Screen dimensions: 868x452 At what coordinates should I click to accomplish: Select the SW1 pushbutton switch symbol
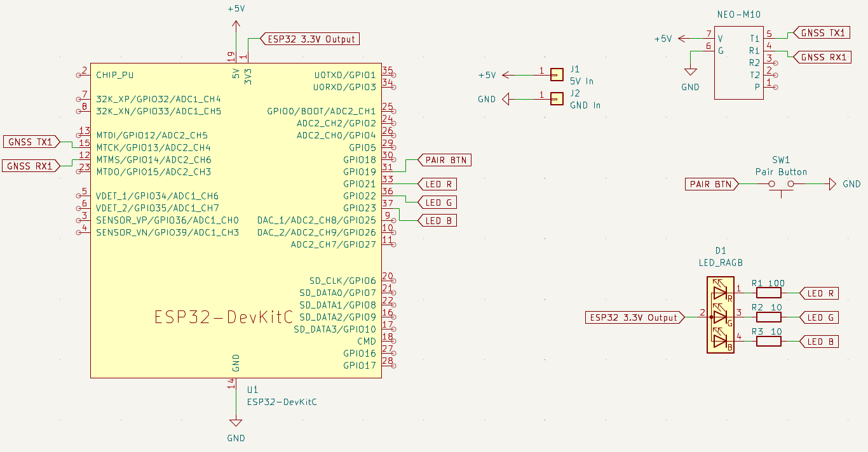point(781,186)
